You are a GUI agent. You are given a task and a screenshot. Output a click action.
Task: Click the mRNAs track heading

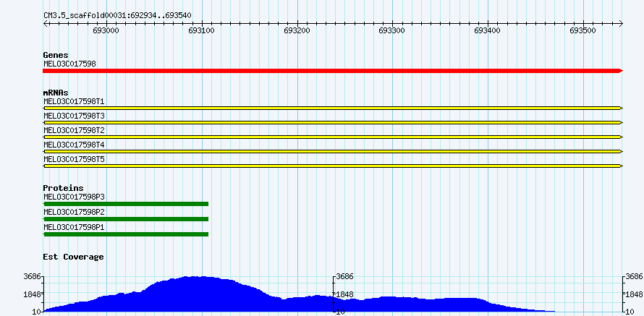56,93
